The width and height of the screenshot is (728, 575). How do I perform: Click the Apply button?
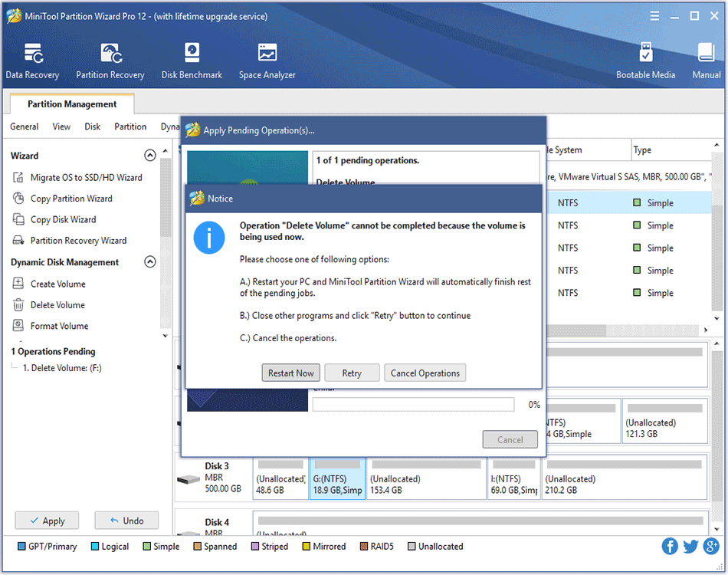coord(47,521)
